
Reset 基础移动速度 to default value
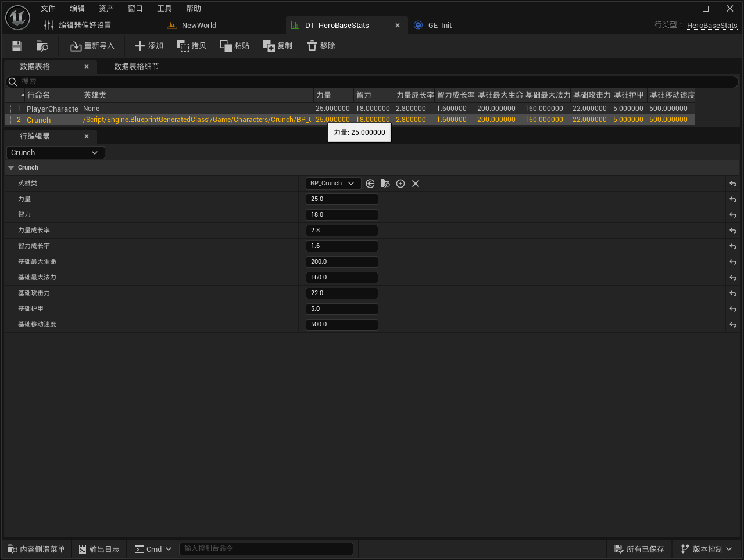733,325
